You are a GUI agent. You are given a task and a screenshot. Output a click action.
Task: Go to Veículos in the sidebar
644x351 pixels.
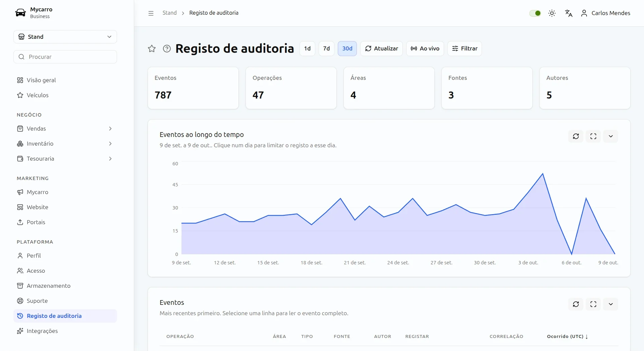pyautogui.click(x=65, y=95)
